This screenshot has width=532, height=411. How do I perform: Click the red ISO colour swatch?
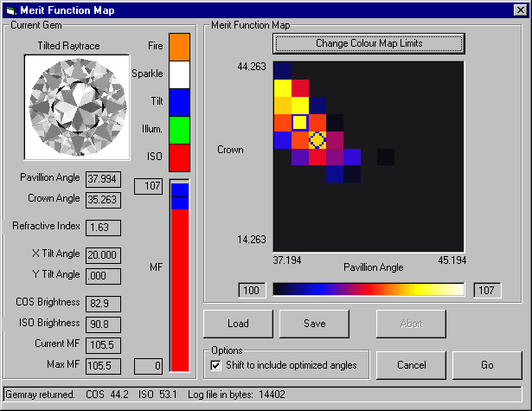(179, 157)
